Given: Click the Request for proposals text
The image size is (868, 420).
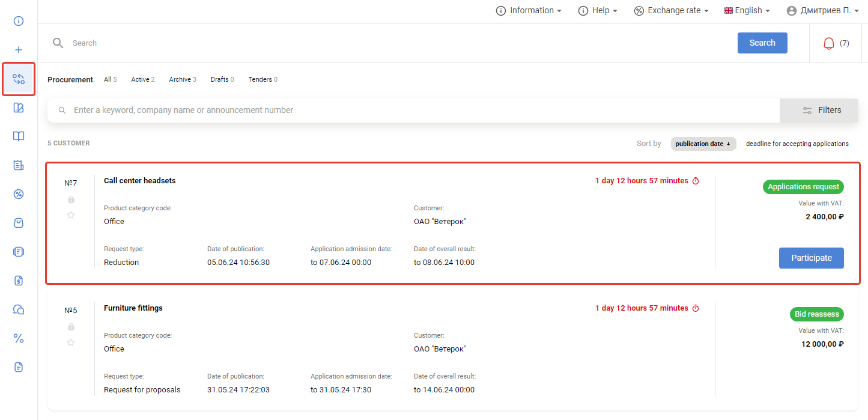Looking at the screenshot, I should click(142, 390).
